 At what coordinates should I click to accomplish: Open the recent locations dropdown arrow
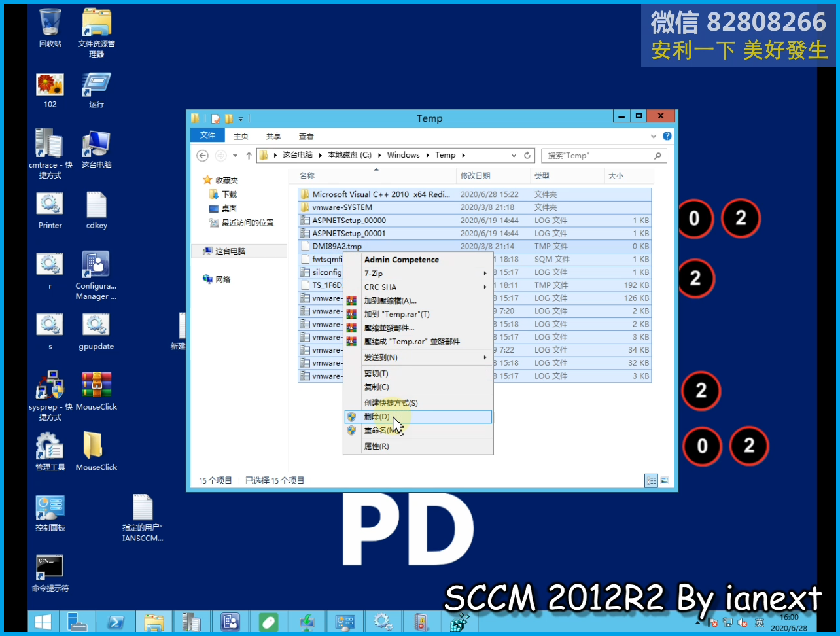click(235, 156)
